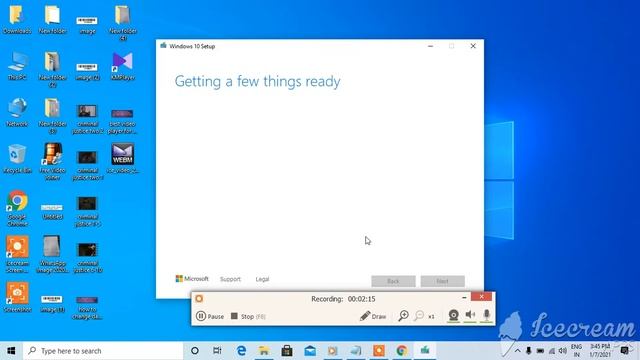The height and width of the screenshot is (360, 640).
Task: Select New folder (4) on desktop
Action: [x=122, y=23]
